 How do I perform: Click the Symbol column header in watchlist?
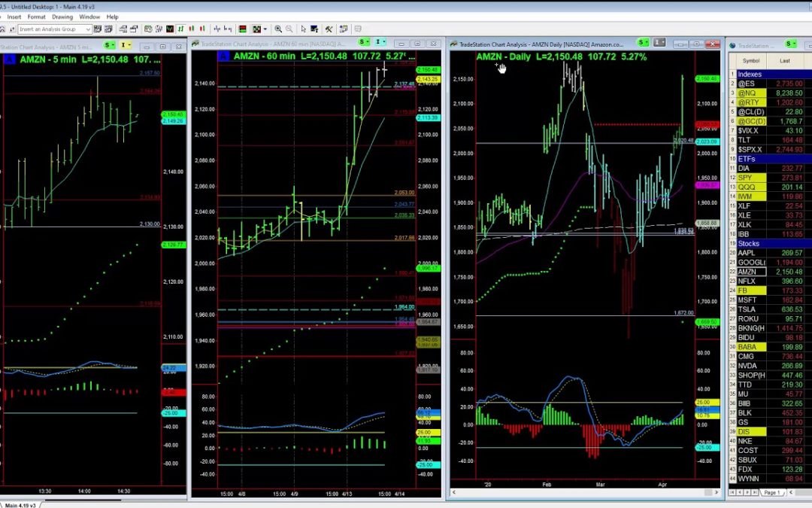751,61
